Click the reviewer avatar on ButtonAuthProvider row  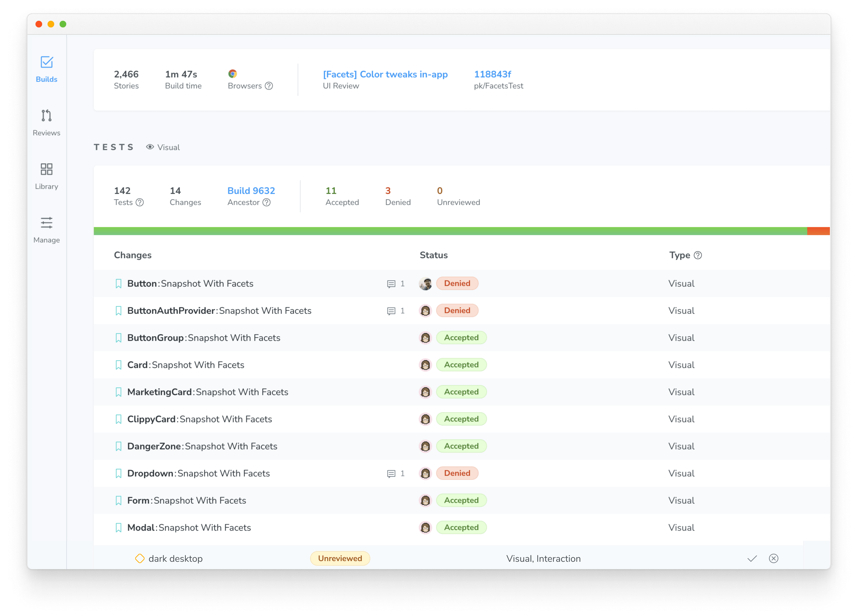[x=425, y=310]
